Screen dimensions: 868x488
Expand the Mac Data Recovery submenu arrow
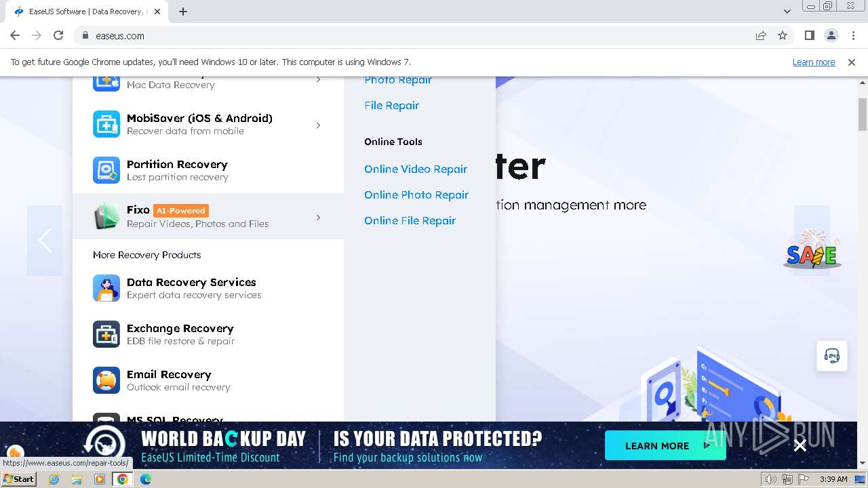click(318, 80)
